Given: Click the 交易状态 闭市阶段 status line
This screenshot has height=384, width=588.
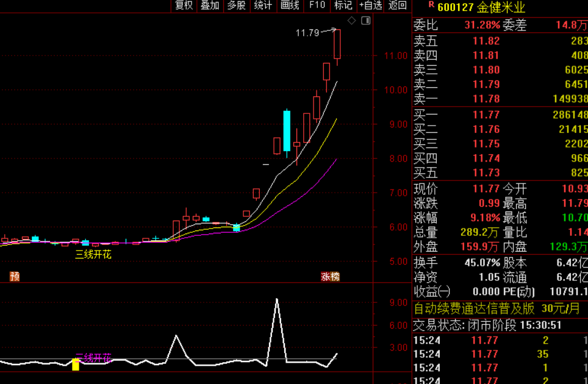Looking at the screenshot, I should [x=487, y=325].
